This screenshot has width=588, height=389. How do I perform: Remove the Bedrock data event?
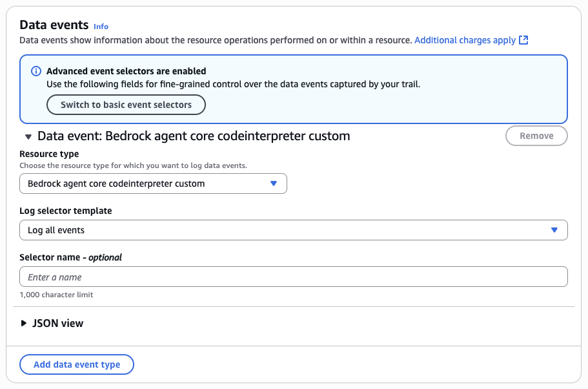click(x=536, y=136)
